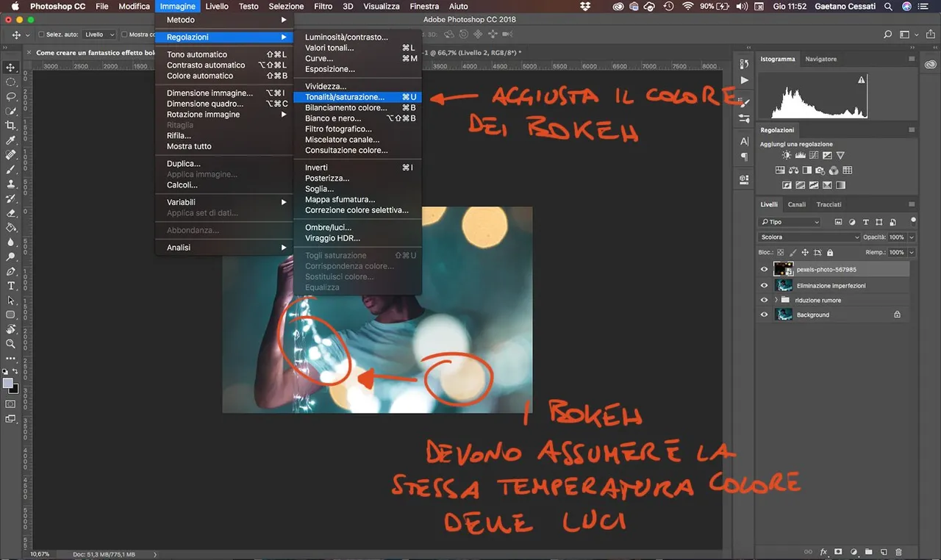Select the Move tool in the toolbox
The height and width of the screenshot is (560, 941).
tap(11, 68)
